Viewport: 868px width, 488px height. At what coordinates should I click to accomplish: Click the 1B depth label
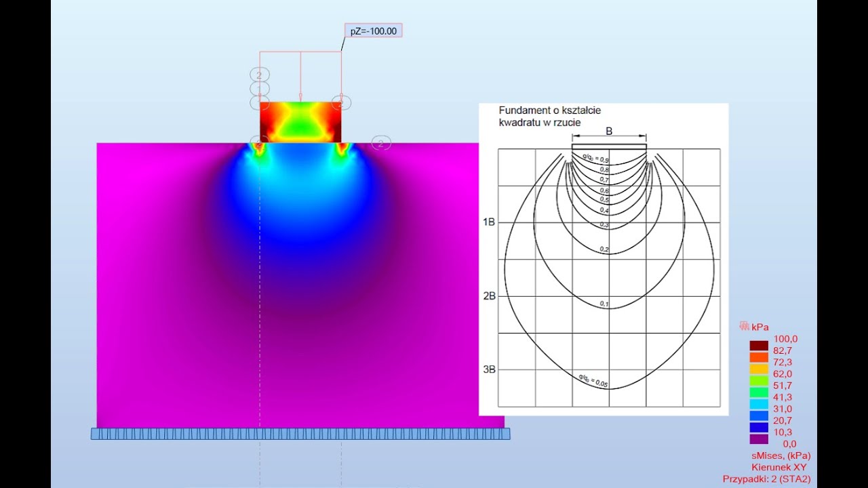(489, 222)
